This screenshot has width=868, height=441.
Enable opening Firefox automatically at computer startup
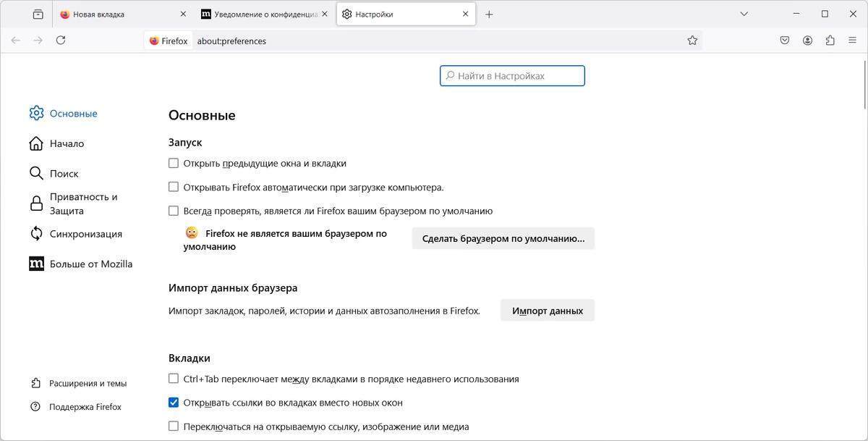[x=174, y=187]
